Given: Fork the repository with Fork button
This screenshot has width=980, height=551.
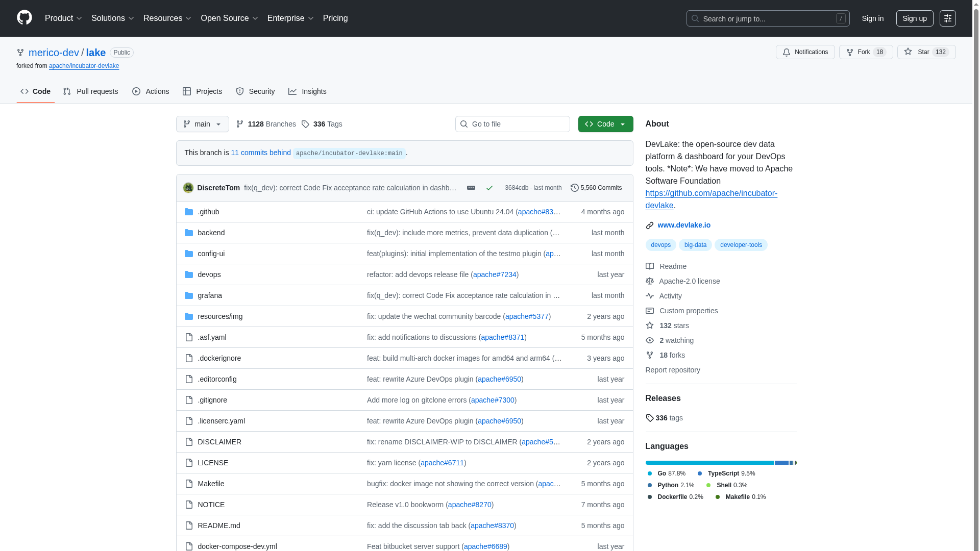Looking at the screenshot, I should pos(866,52).
